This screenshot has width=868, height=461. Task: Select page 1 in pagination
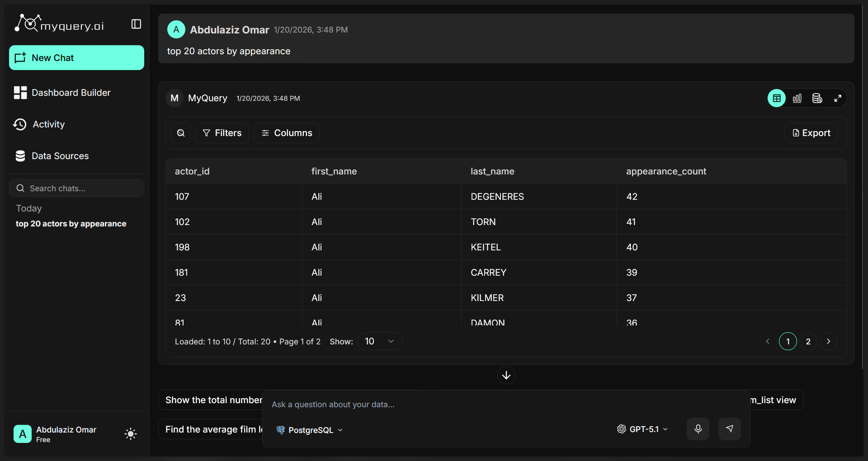point(788,341)
